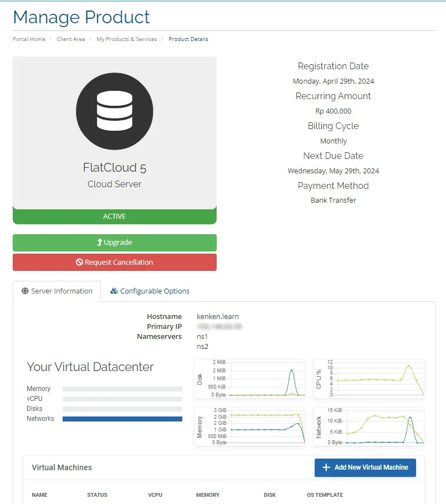The image size is (446, 504).
Task: Click the Networks usage progress bar
Action: 122,419
